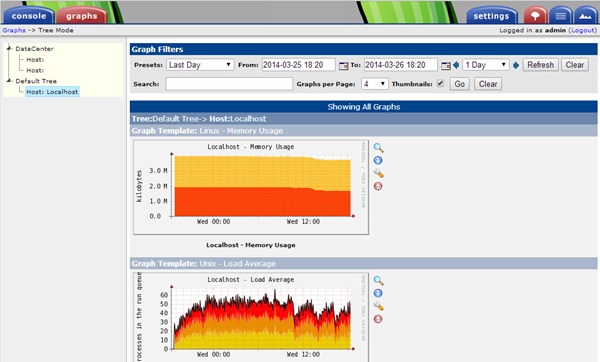Click the blue export icon for Memory Usage

(378, 160)
